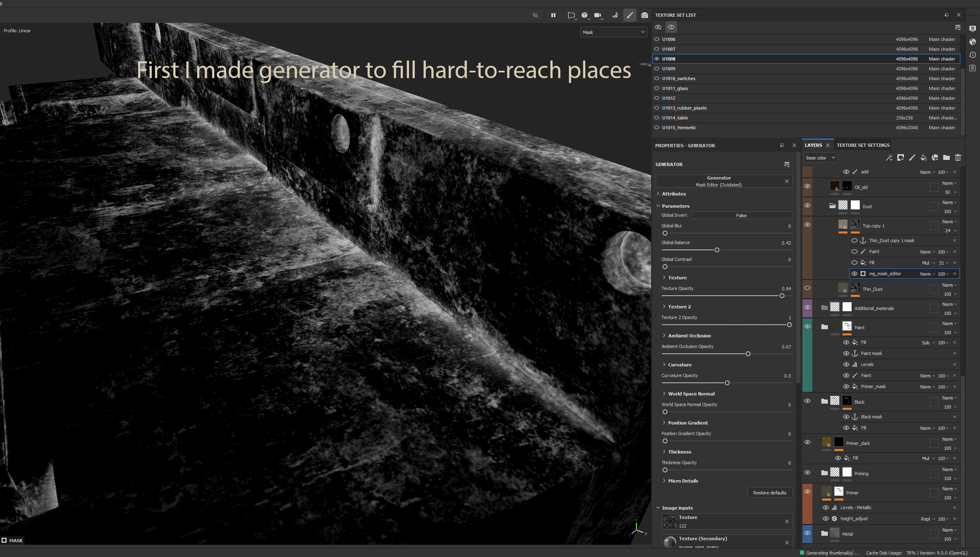Adjust the Global Balance slider handle
980x557 pixels.
717,250
